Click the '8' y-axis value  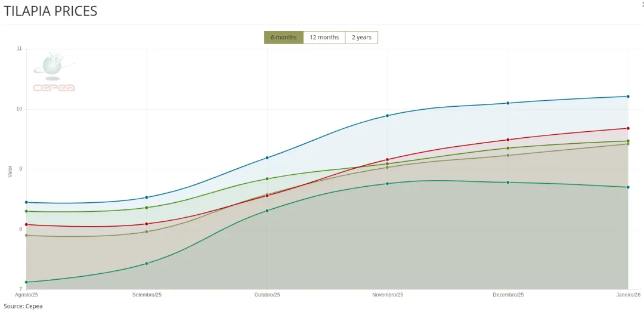20,229
